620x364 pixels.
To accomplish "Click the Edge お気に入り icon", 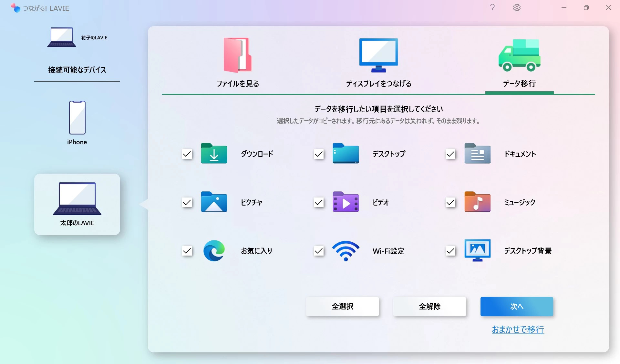I will pyautogui.click(x=214, y=251).
